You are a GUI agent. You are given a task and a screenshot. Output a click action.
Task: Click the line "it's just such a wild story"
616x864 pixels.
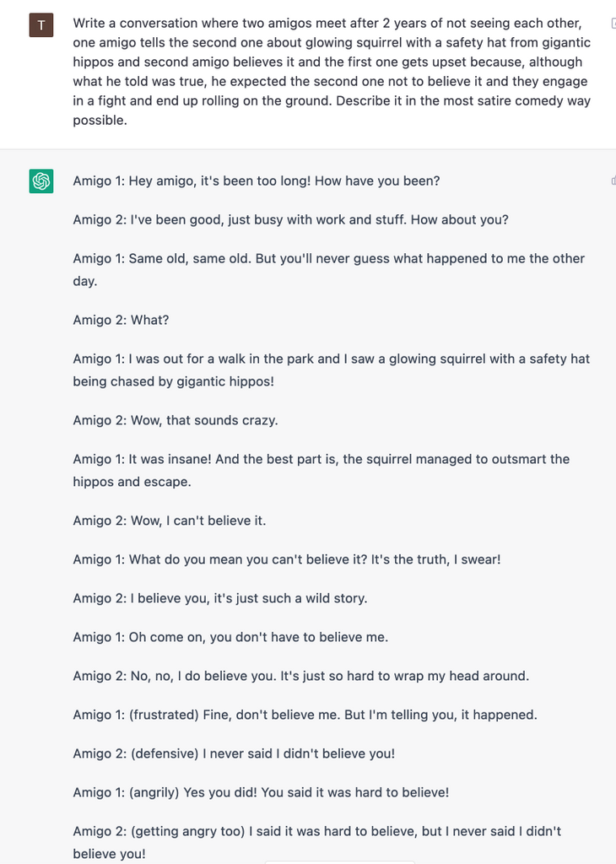click(x=220, y=598)
